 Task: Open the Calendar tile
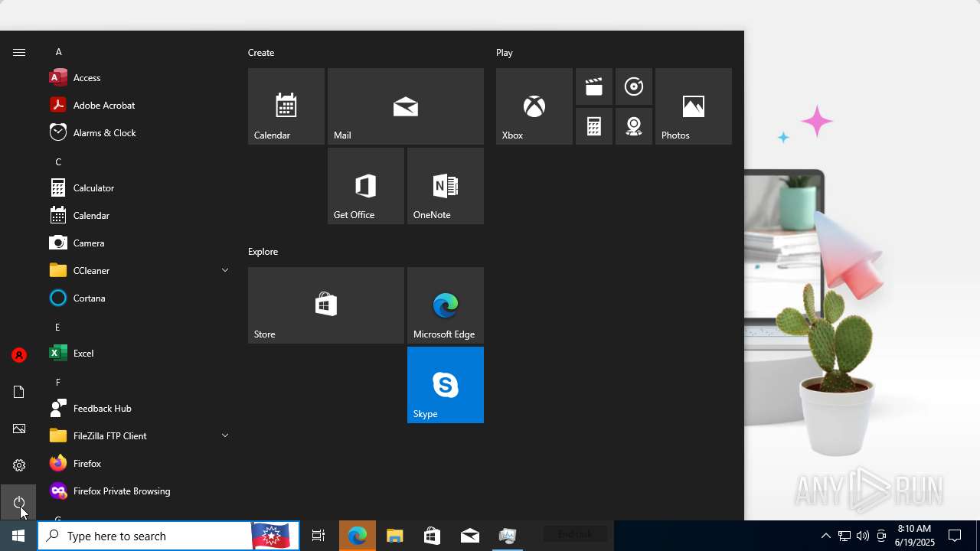[286, 106]
